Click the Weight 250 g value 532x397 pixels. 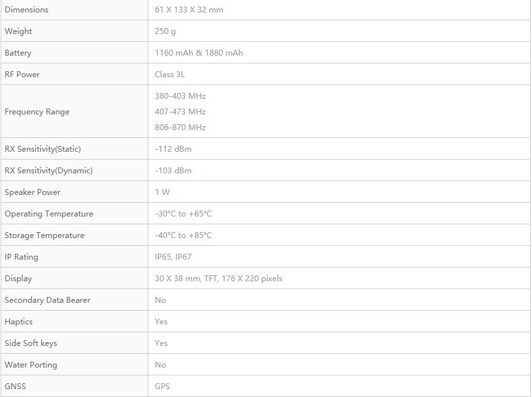coord(165,31)
